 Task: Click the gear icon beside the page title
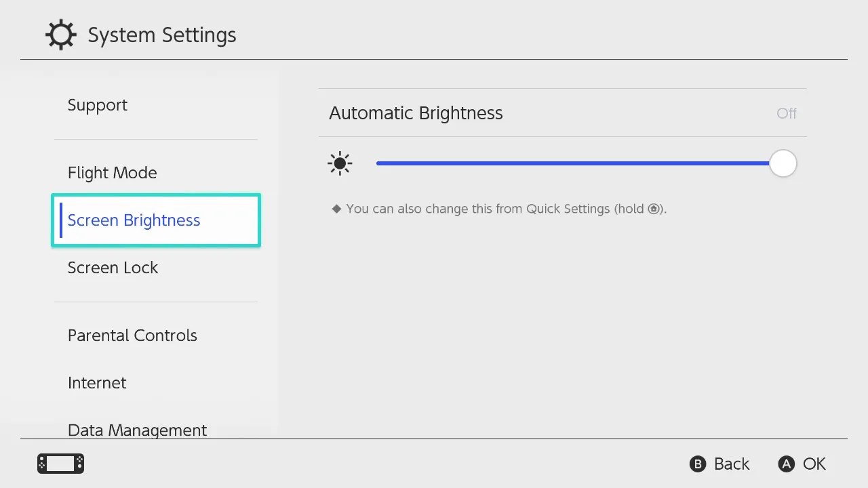click(60, 34)
